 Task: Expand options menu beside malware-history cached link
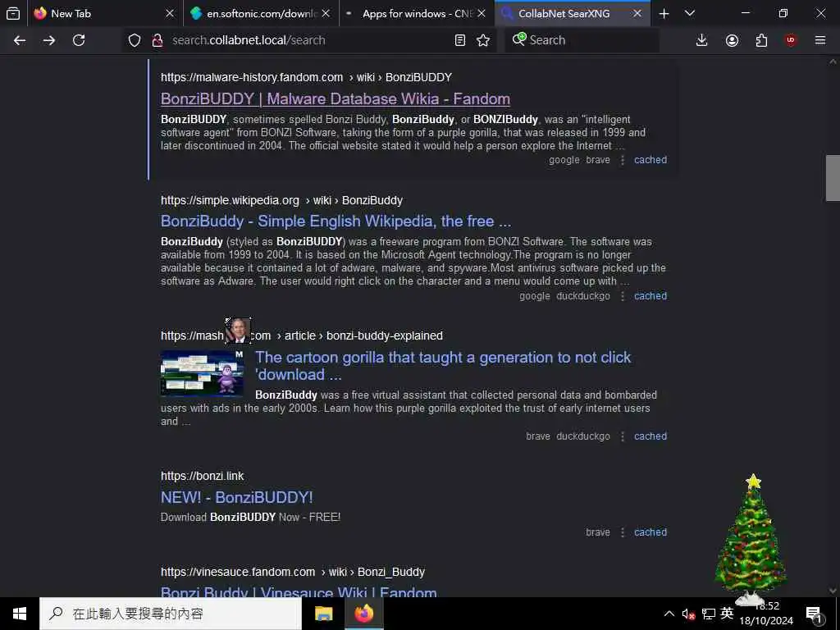[623, 160]
